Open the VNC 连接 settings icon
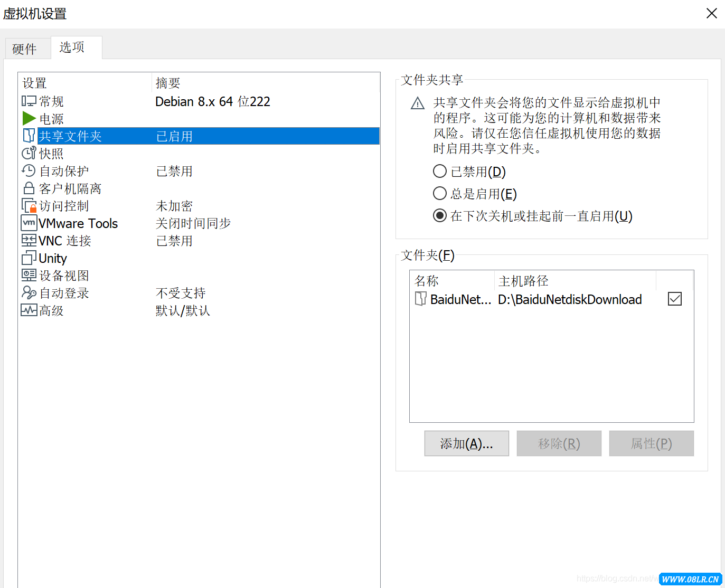Screen dimensions: 725x588 (x=29, y=240)
